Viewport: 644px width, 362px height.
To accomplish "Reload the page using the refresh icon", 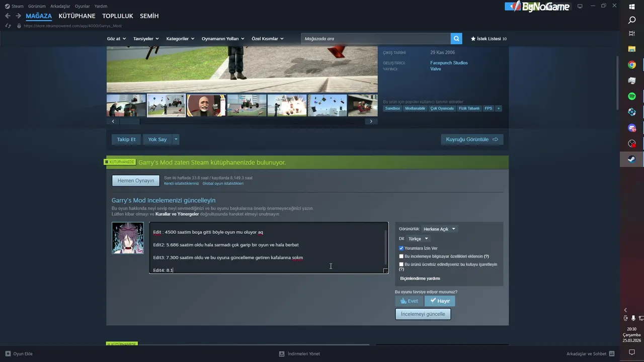I will [8, 26].
